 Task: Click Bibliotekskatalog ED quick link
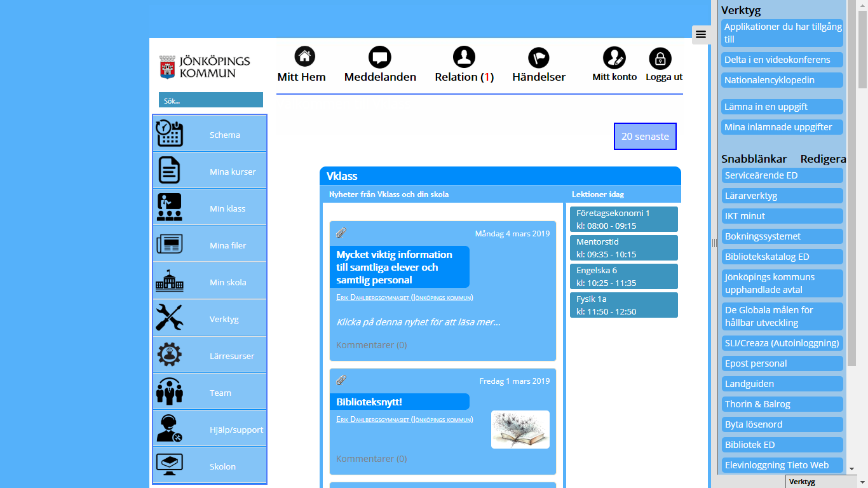(782, 257)
